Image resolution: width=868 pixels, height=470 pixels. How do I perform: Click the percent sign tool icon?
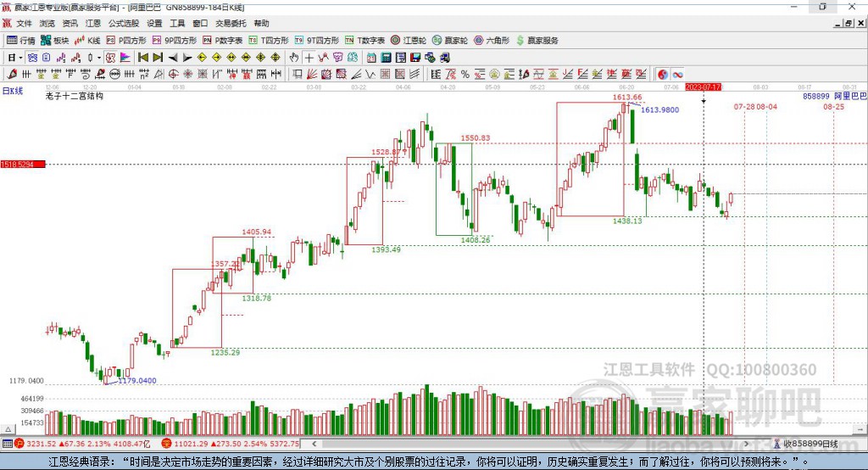[465, 75]
